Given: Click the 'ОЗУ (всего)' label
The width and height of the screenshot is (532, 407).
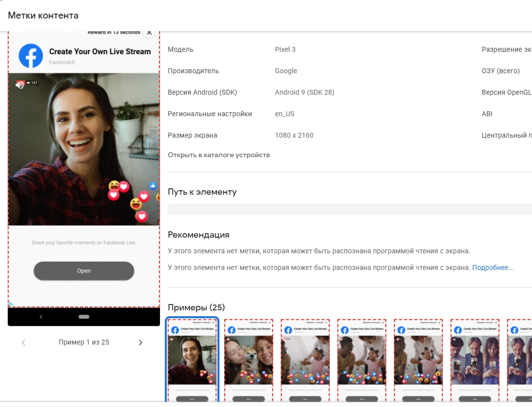Looking at the screenshot, I should coord(500,71).
